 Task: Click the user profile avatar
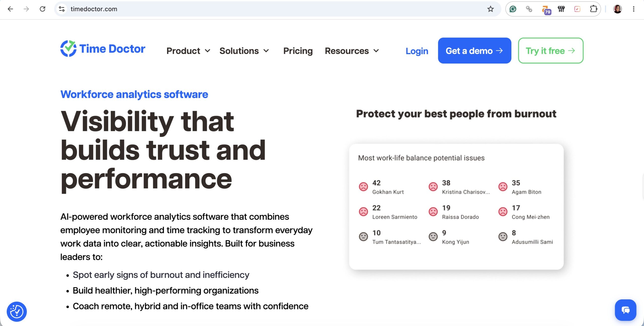[617, 9]
